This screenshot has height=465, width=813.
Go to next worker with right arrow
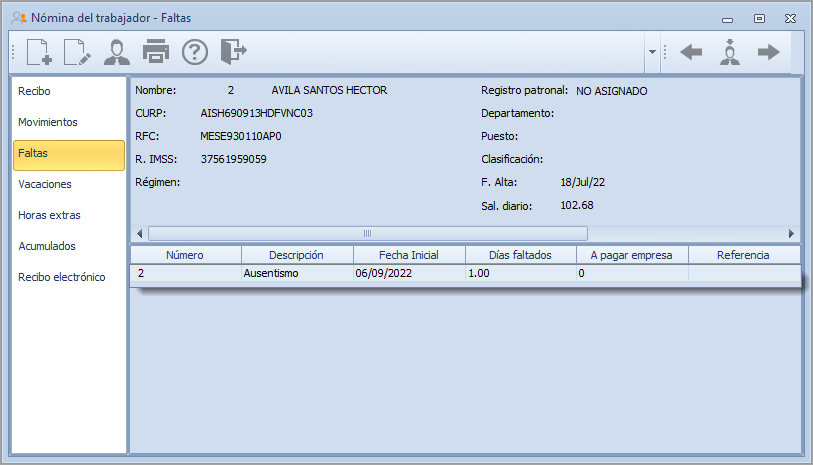click(x=768, y=52)
